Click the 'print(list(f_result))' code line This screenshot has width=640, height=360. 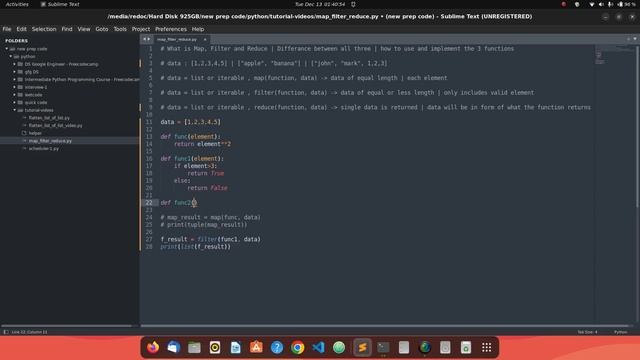click(196, 247)
